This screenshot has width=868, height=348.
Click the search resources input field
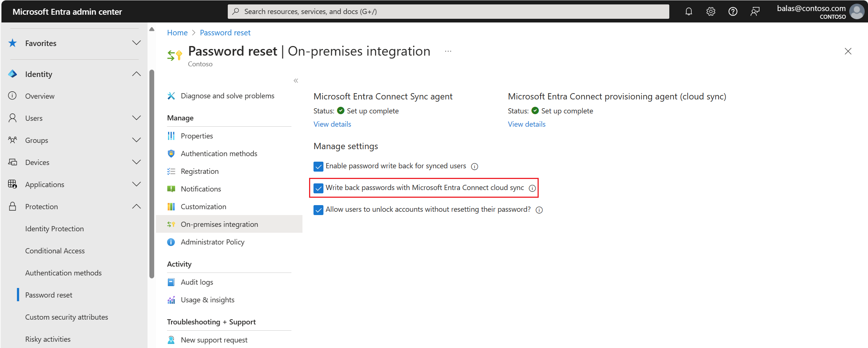[x=448, y=11]
